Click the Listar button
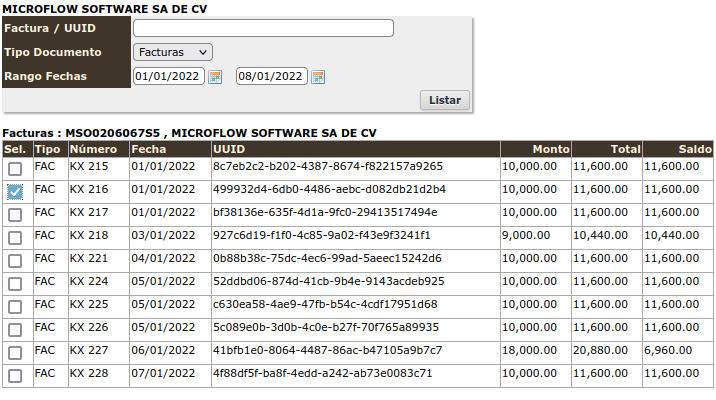716x400 pixels. click(445, 100)
